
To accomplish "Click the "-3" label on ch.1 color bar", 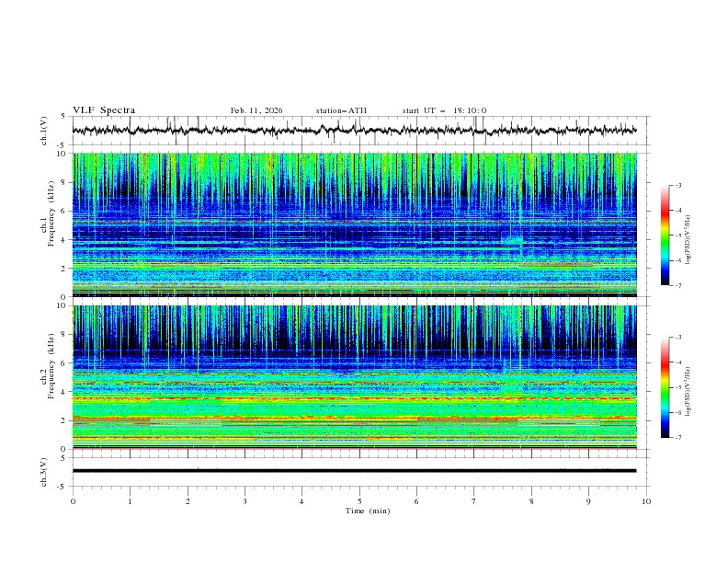I will click(678, 185).
